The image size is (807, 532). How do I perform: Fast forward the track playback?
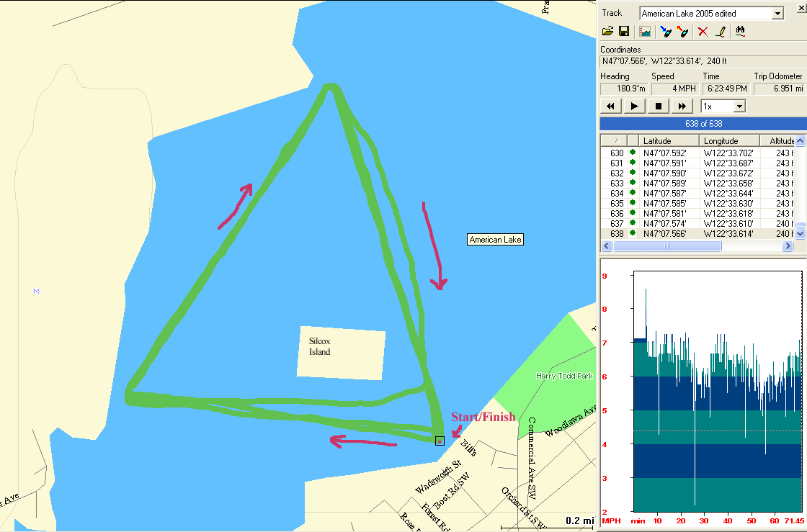tap(681, 107)
